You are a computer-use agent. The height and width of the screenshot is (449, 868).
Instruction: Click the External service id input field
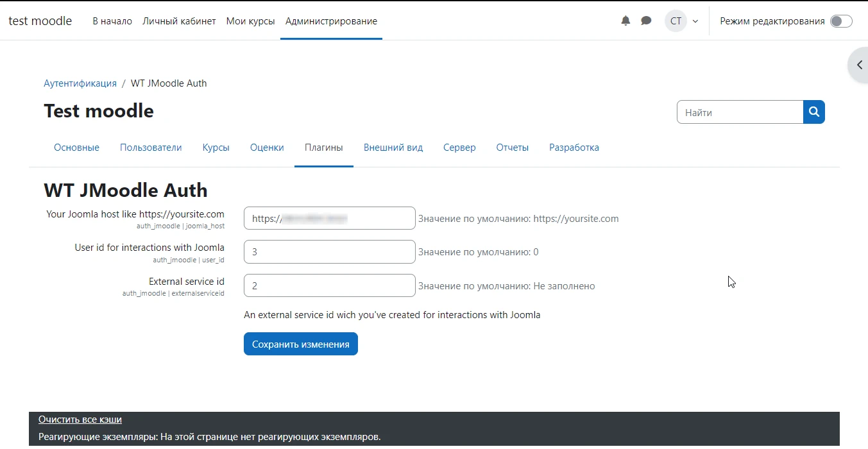click(x=329, y=285)
